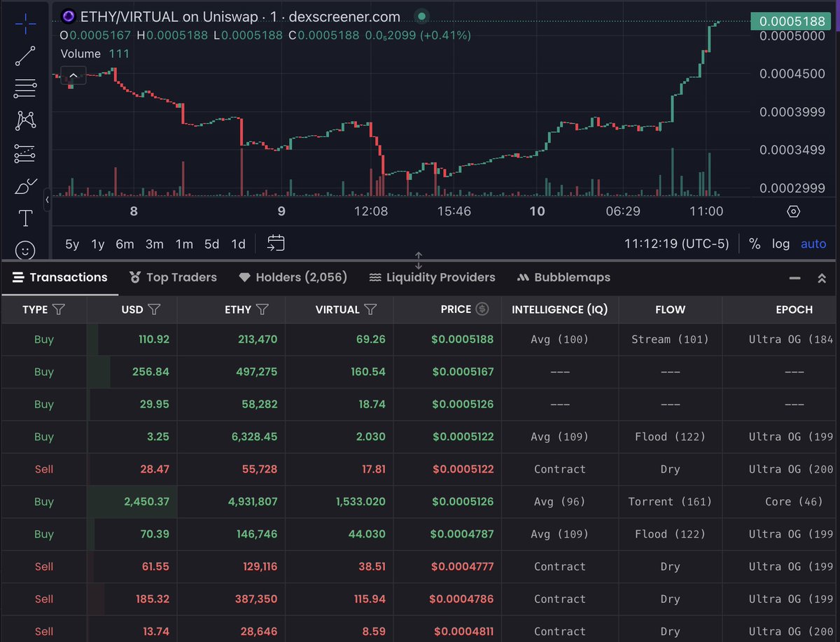Click the Torrent (161) flow cell
This screenshot has width=840, height=642.
(670, 501)
